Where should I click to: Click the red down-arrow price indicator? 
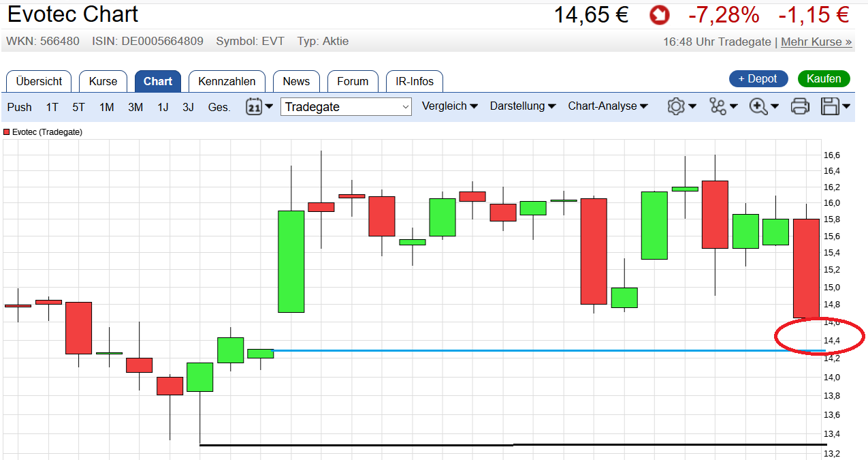(659, 14)
